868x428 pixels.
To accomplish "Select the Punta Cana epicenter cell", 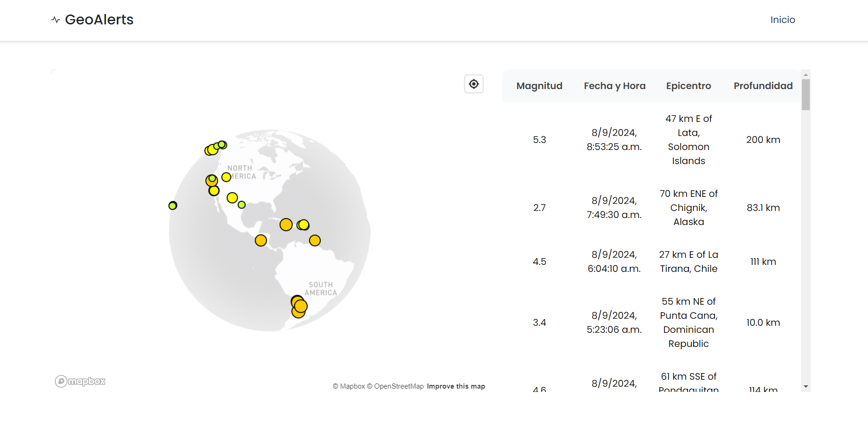I will click(x=688, y=323).
